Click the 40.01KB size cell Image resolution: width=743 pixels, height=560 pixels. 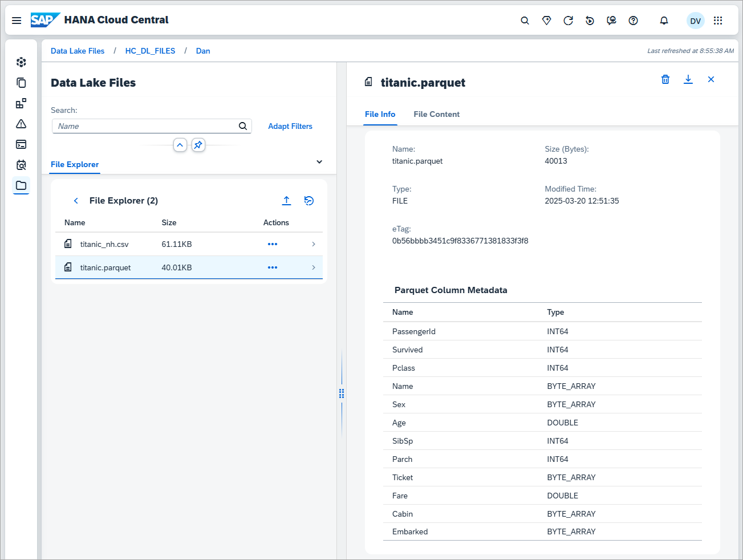tap(177, 267)
